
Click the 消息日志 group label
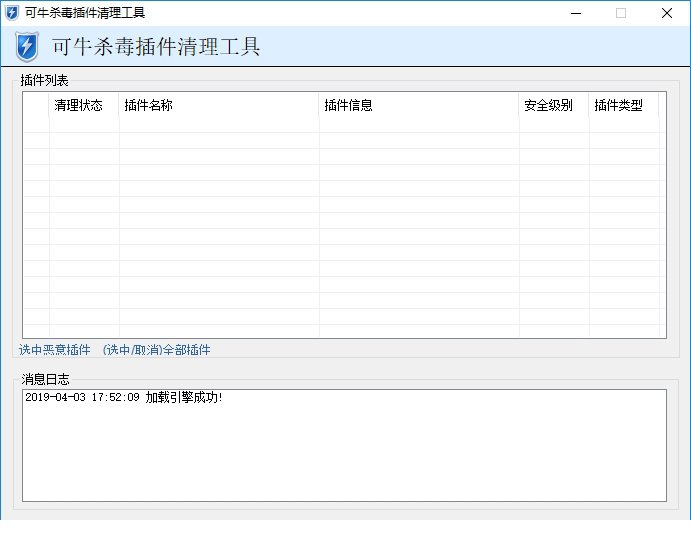[45, 379]
